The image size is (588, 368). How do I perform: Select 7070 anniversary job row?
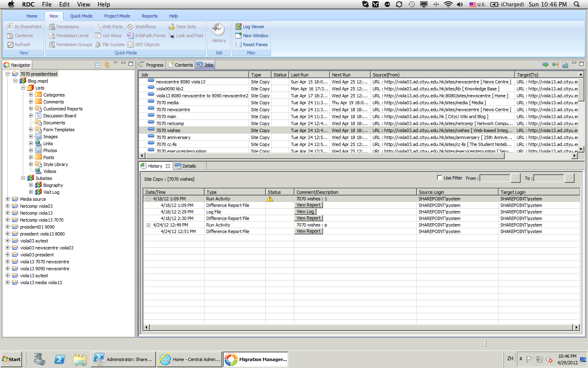tap(359, 137)
